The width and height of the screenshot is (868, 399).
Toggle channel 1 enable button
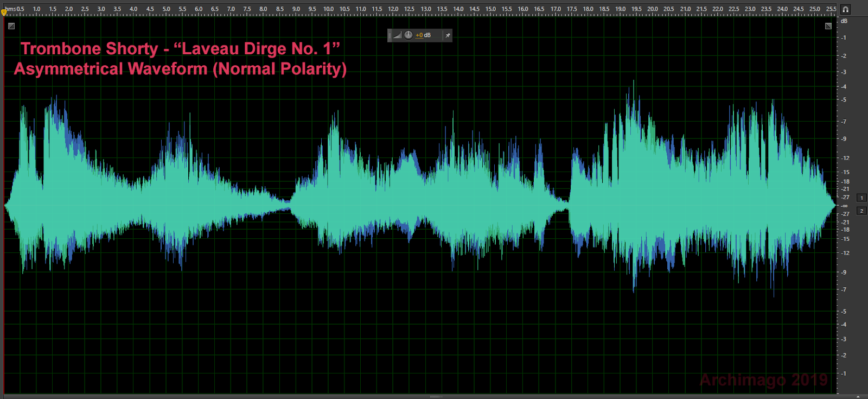[x=861, y=198]
